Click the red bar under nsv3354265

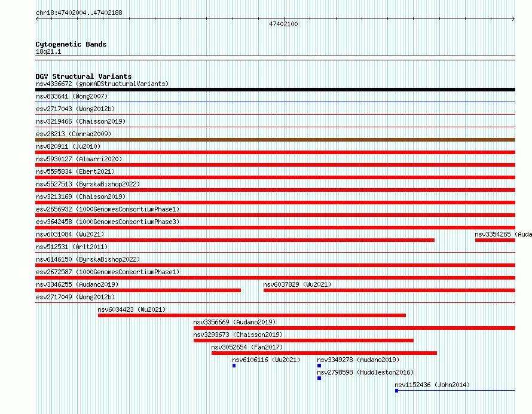[496, 240]
